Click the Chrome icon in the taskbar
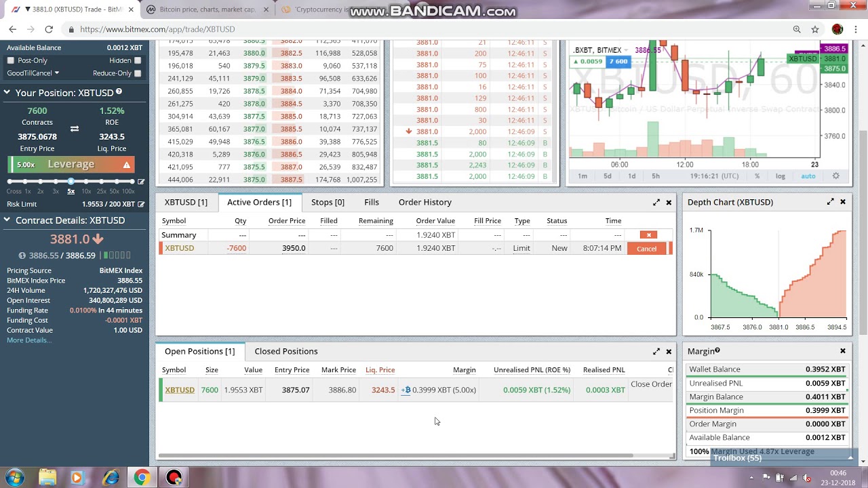The height and width of the screenshot is (488, 868). [141, 477]
